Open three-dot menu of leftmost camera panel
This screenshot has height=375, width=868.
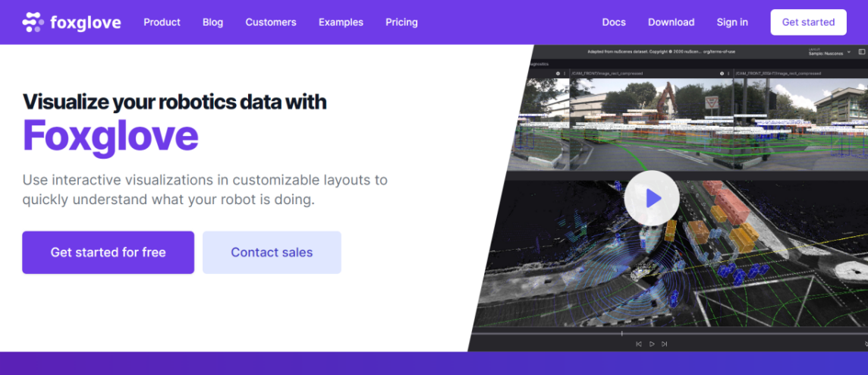565,73
